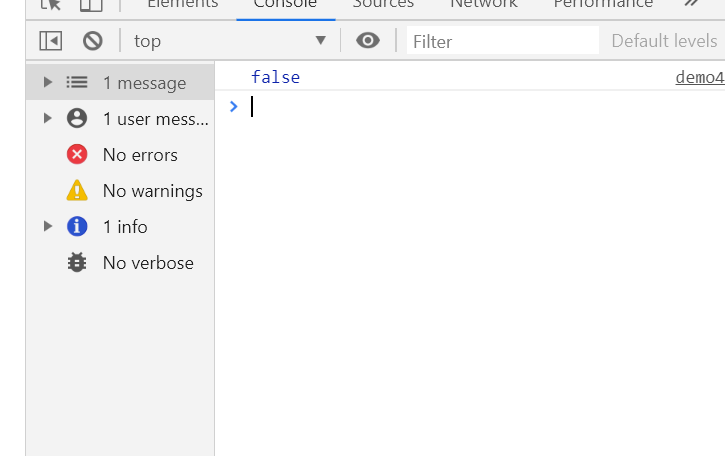Click the No verbose bug icon
The width and height of the screenshot is (725, 456).
coord(77,263)
